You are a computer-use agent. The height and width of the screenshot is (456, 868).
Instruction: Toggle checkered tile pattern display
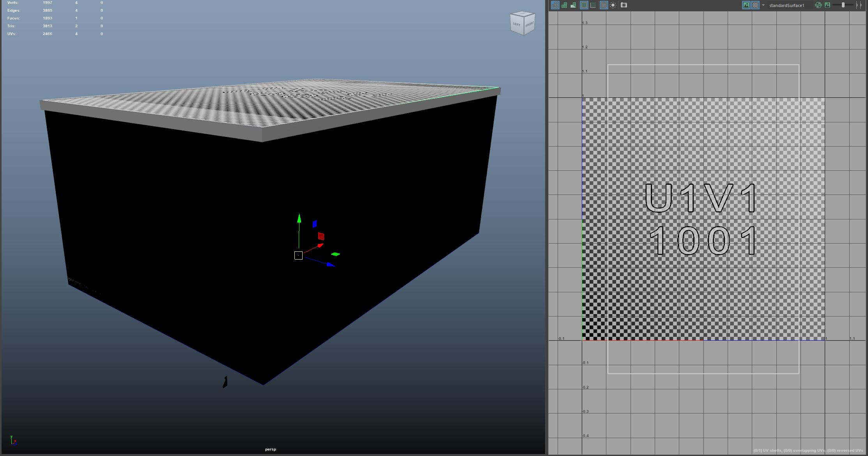pyautogui.click(x=755, y=5)
